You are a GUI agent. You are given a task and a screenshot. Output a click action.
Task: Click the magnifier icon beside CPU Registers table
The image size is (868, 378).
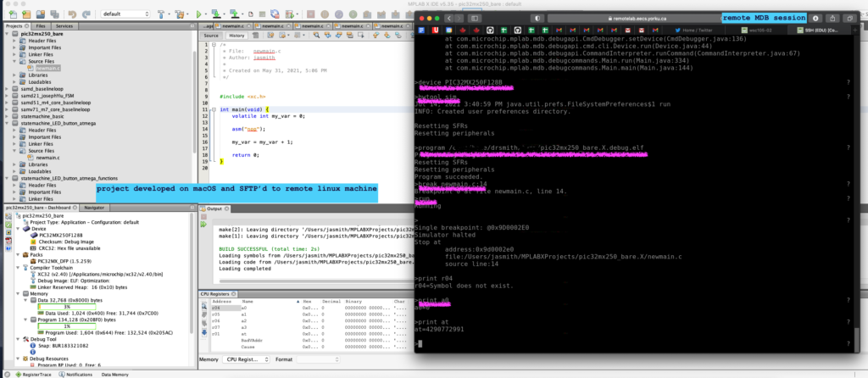pyautogui.click(x=204, y=307)
